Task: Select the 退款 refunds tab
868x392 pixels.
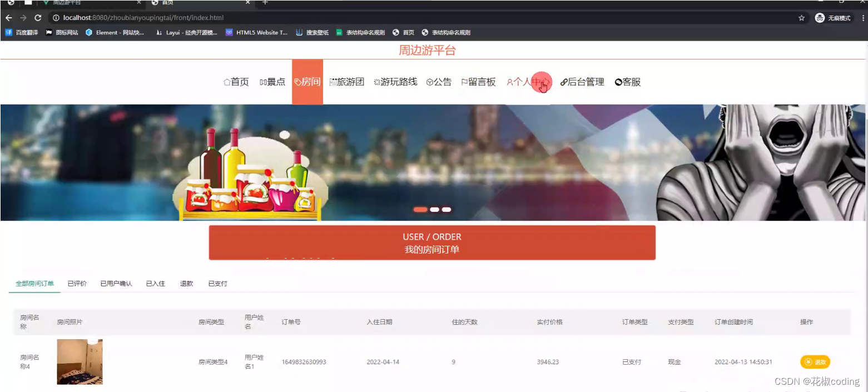Action: point(187,284)
